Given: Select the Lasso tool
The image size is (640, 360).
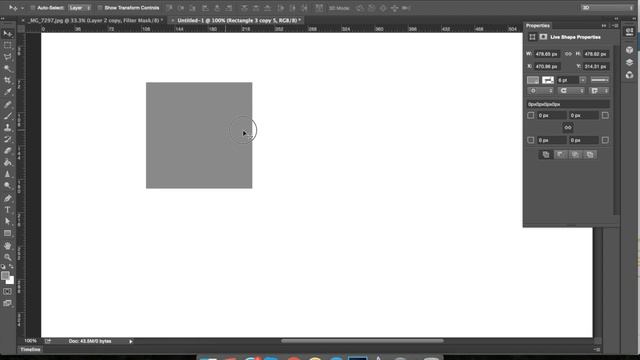Looking at the screenshot, I should tap(8, 57).
